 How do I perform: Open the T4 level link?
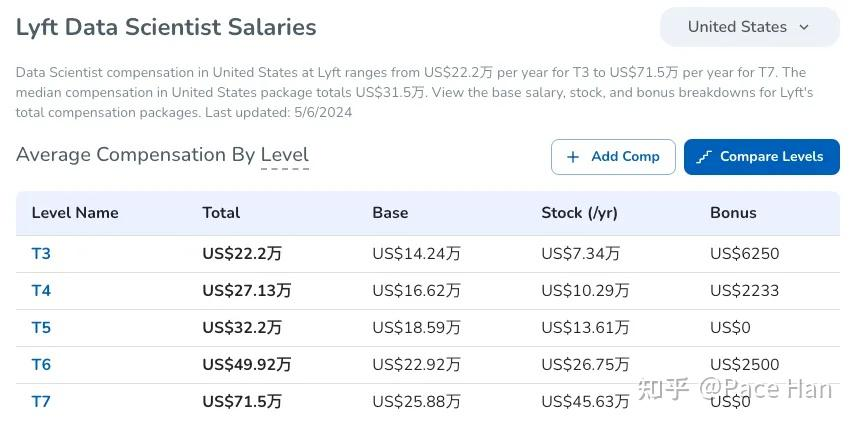41,291
